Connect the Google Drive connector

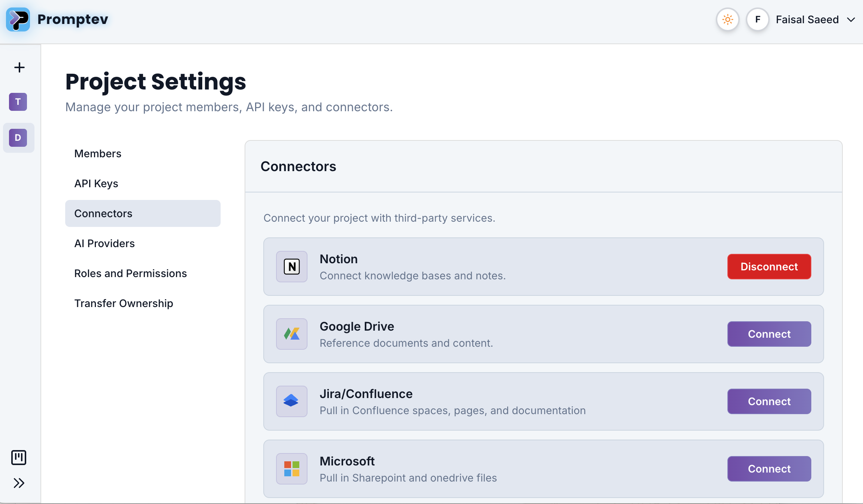click(769, 334)
